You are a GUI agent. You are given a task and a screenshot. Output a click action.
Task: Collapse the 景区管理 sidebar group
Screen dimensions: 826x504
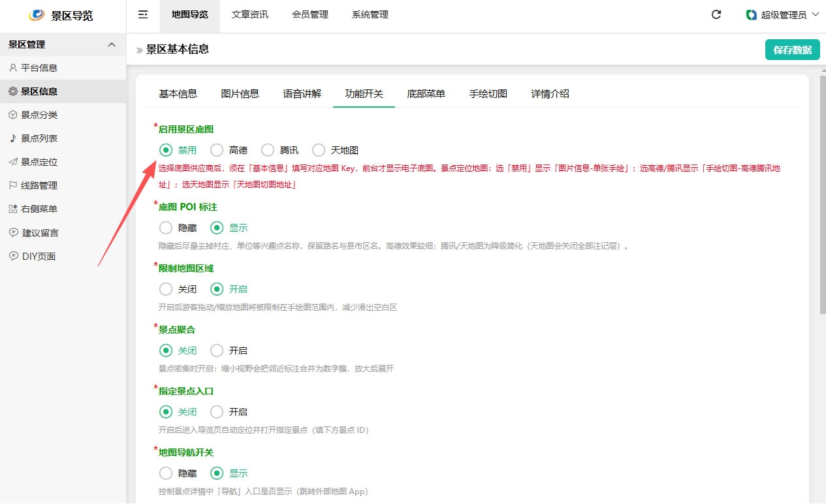[x=112, y=44]
